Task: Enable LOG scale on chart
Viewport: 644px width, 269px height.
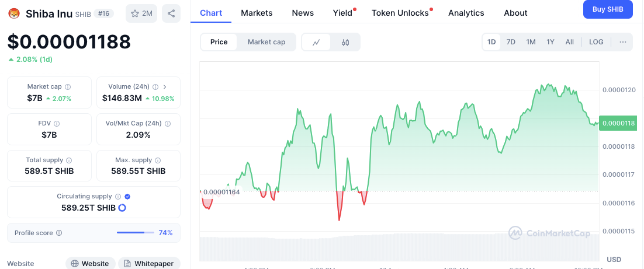Action: pyautogui.click(x=596, y=42)
